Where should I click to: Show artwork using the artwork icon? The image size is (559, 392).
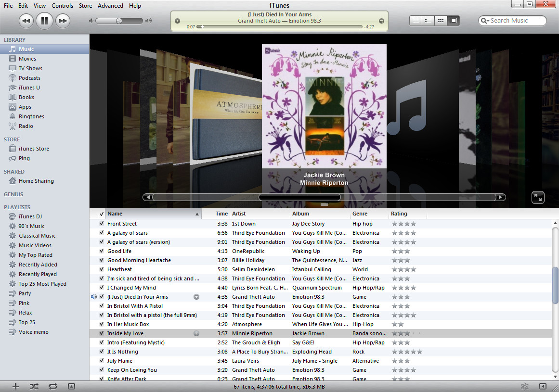pyautogui.click(x=71, y=386)
